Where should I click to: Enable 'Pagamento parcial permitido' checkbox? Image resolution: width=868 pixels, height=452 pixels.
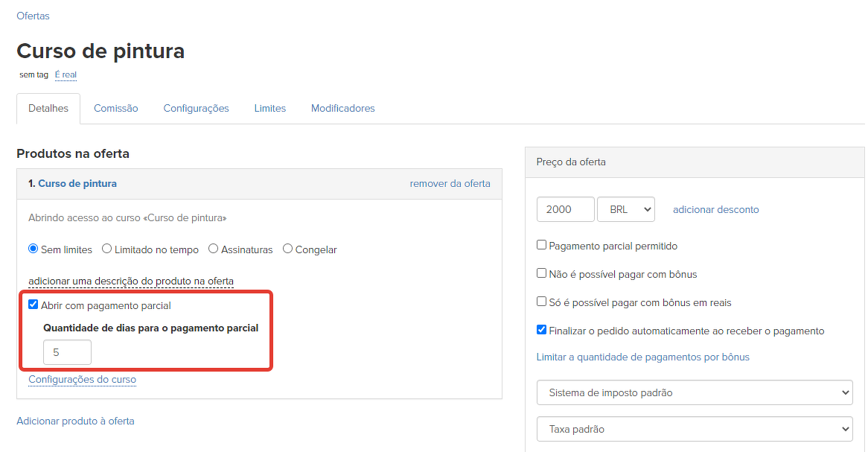tap(542, 245)
